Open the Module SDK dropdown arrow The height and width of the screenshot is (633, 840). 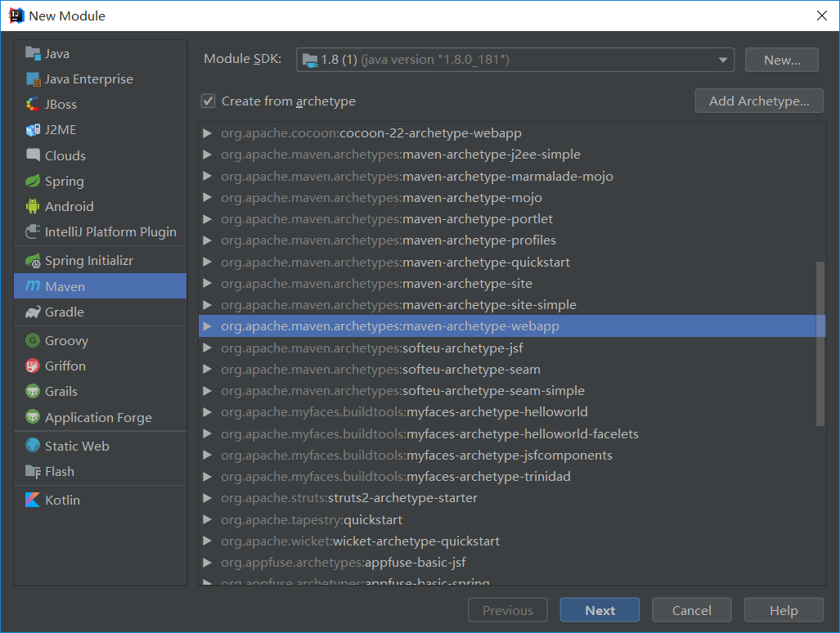[723, 60]
